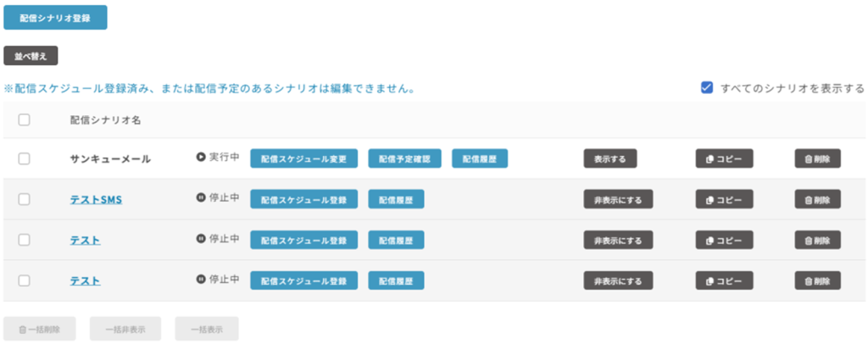Open 配信スケジュール変更 for サンキューメール
The width and height of the screenshot is (868, 344).
(303, 158)
